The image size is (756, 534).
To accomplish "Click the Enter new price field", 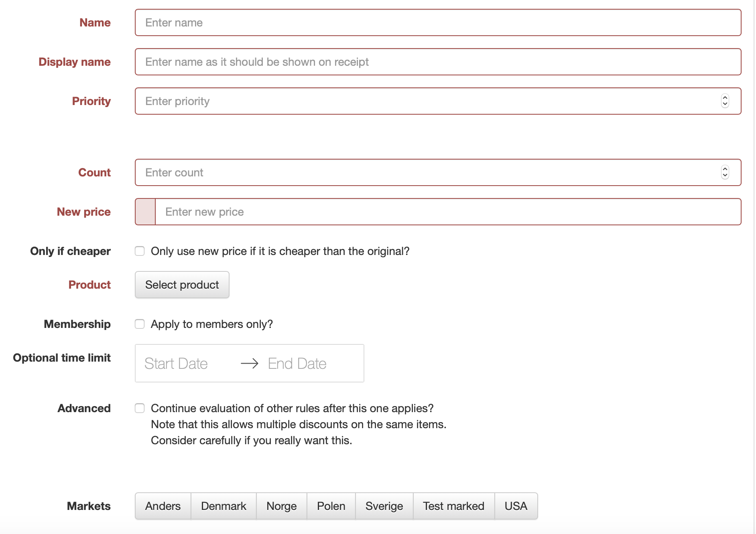I will [447, 212].
